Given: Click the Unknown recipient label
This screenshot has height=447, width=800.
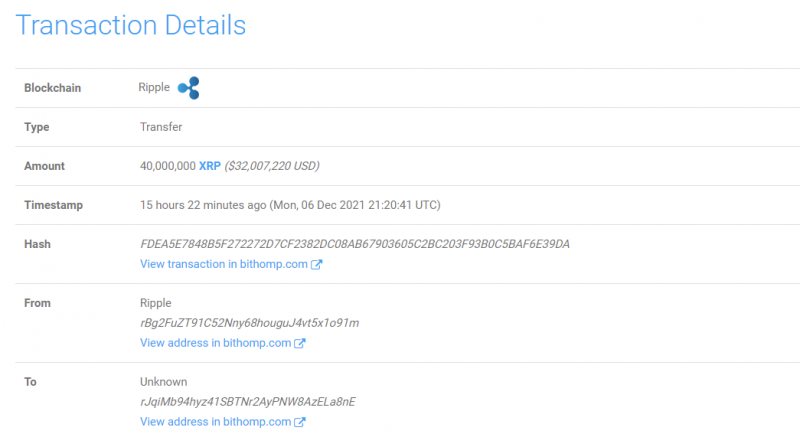Looking at the screenshot, I should (x=163, y=382).
